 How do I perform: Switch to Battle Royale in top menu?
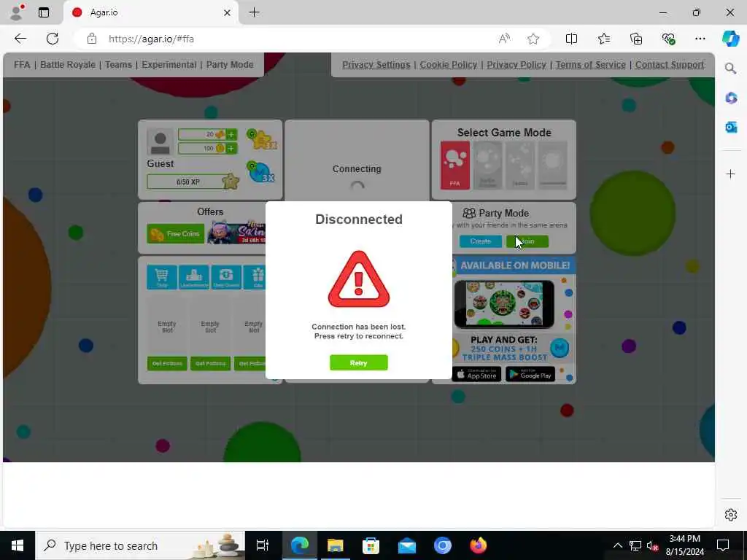coord(68,65)
